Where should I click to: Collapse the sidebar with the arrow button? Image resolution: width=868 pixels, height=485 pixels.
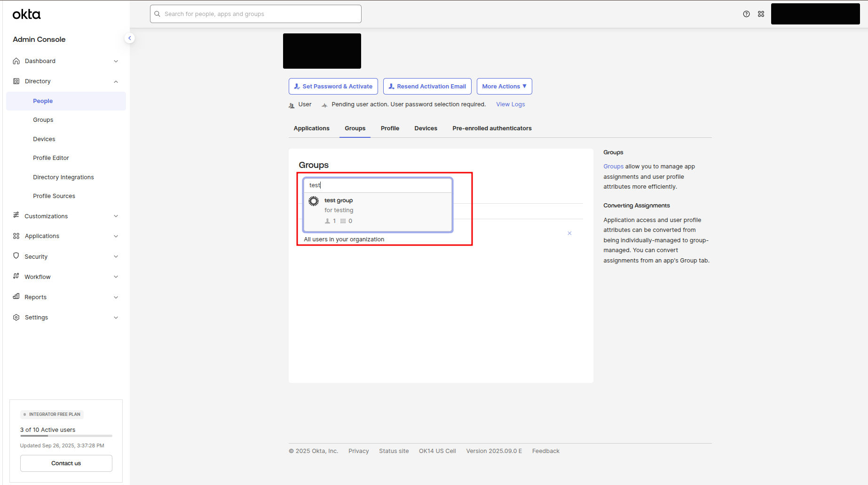click(x=130, y=38)
